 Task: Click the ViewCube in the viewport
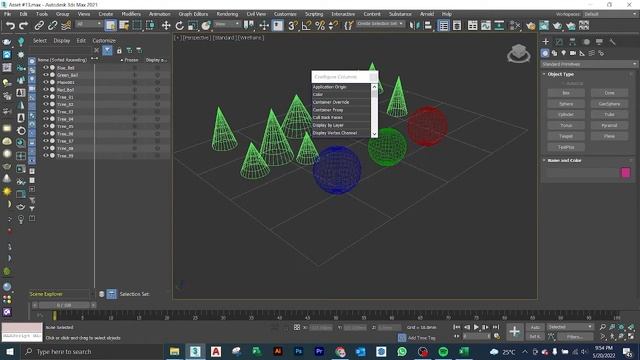518,53
